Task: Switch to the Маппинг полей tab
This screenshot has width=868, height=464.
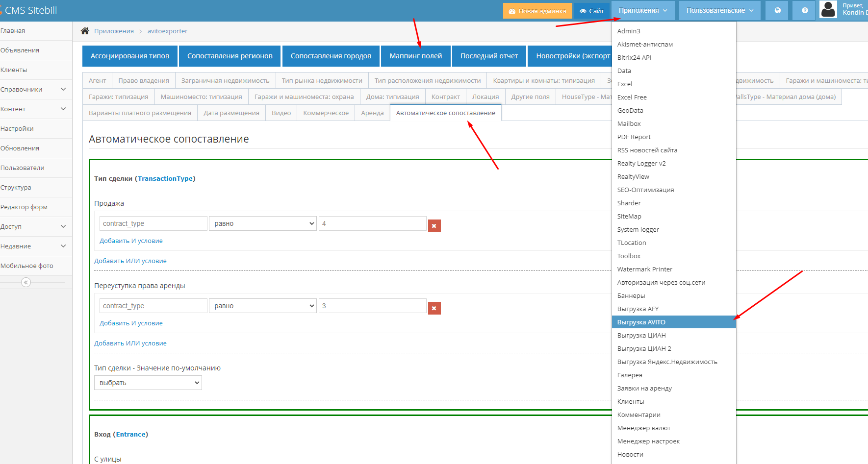Action: [x=415, y=56]
